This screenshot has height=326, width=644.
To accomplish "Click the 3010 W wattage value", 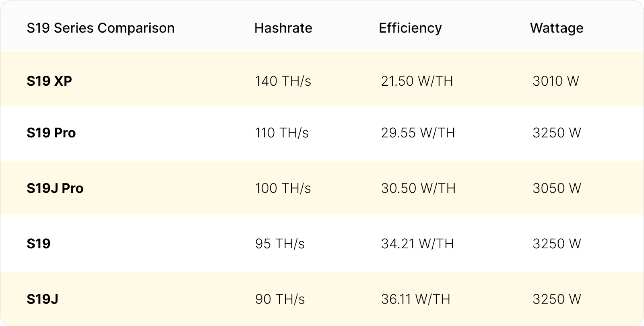I will point(556,81).
